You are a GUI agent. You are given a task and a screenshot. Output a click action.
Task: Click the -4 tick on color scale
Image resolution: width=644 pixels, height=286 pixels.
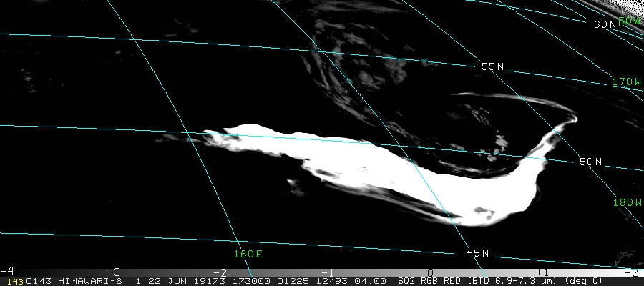point(7,272)
